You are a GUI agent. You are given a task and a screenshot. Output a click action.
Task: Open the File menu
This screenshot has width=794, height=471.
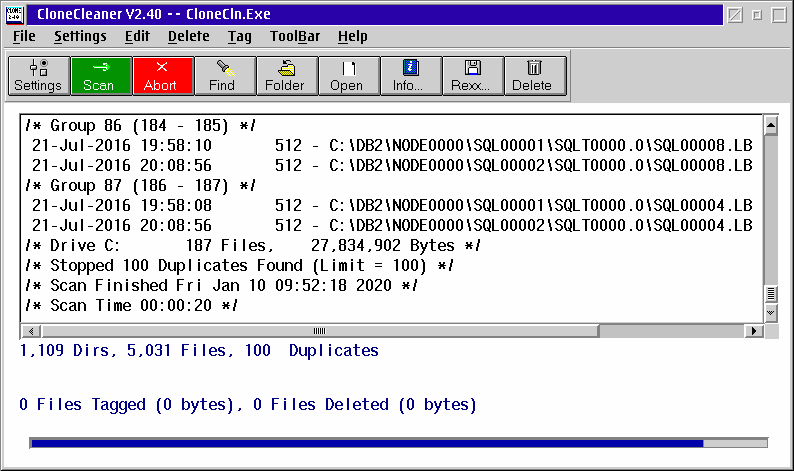pyautogui.click(x=24, y=36)
